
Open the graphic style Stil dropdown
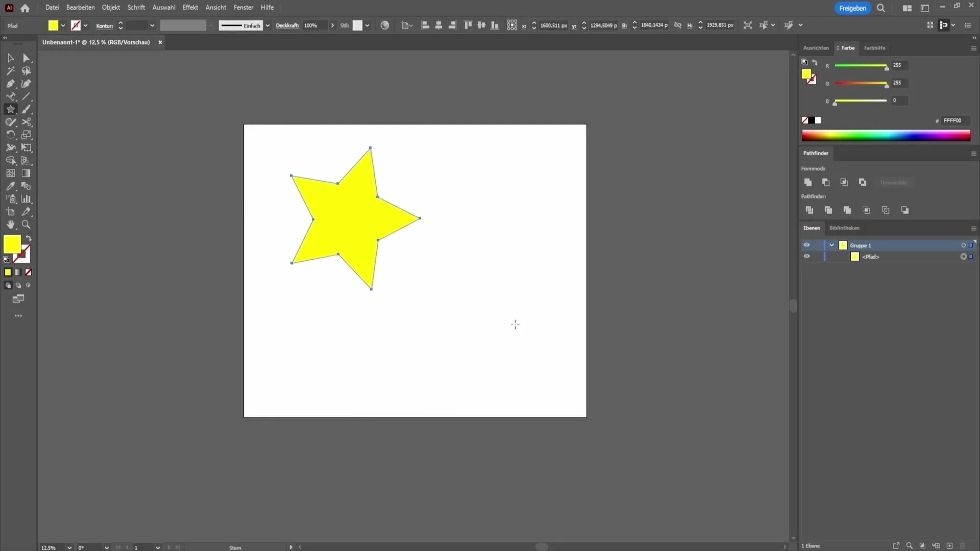coord(367,26)
